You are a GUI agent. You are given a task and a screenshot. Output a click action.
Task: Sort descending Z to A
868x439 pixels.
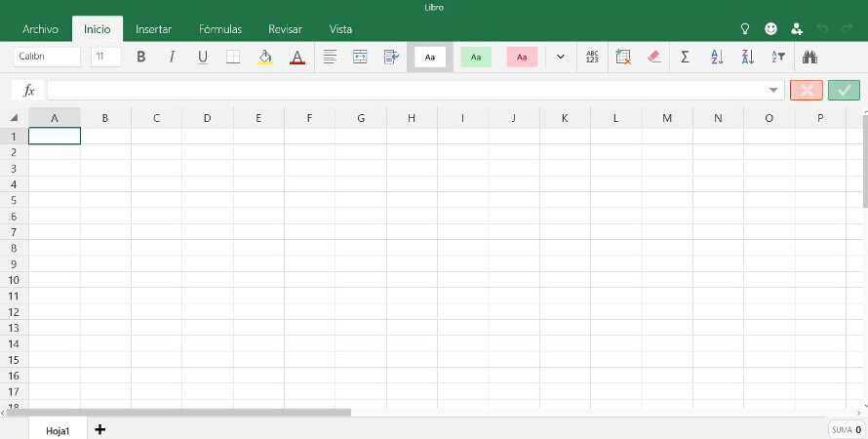(748, 57)
